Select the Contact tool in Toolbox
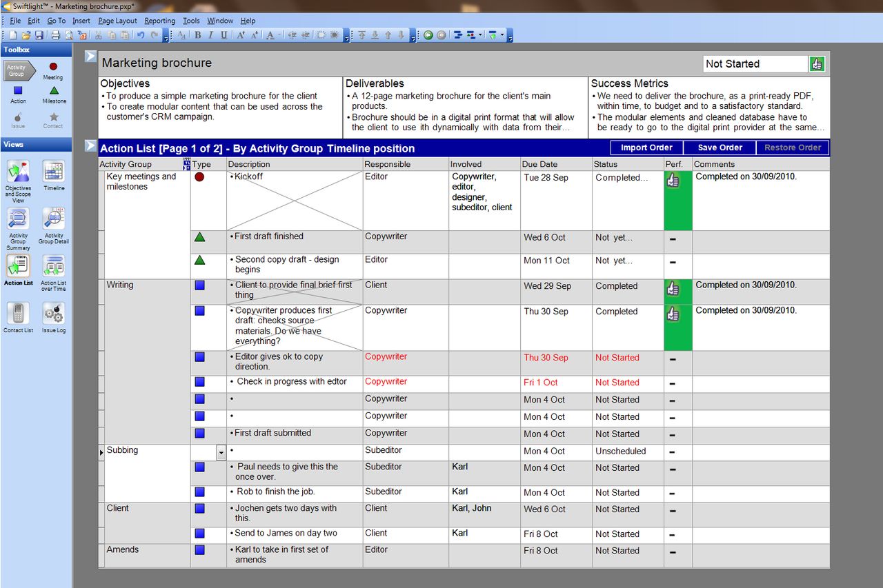This screenshot has height=588, width=883. [x=53, y=120]
